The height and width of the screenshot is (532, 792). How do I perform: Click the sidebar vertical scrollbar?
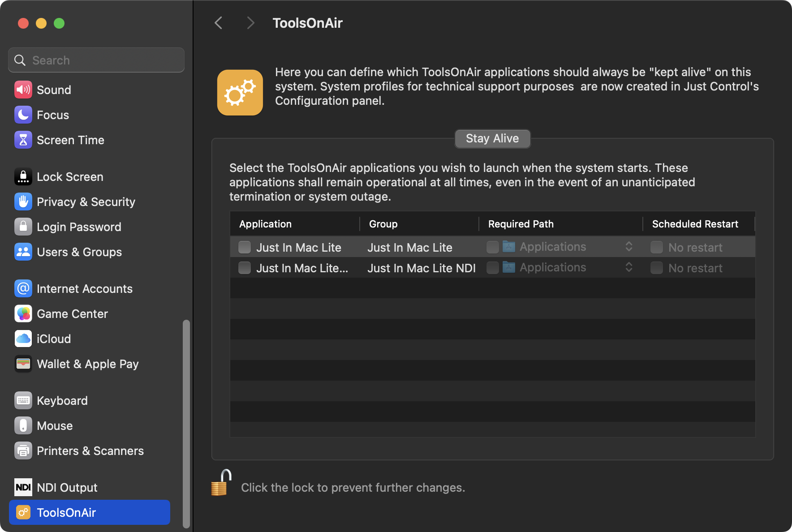[x=186, y=424]
